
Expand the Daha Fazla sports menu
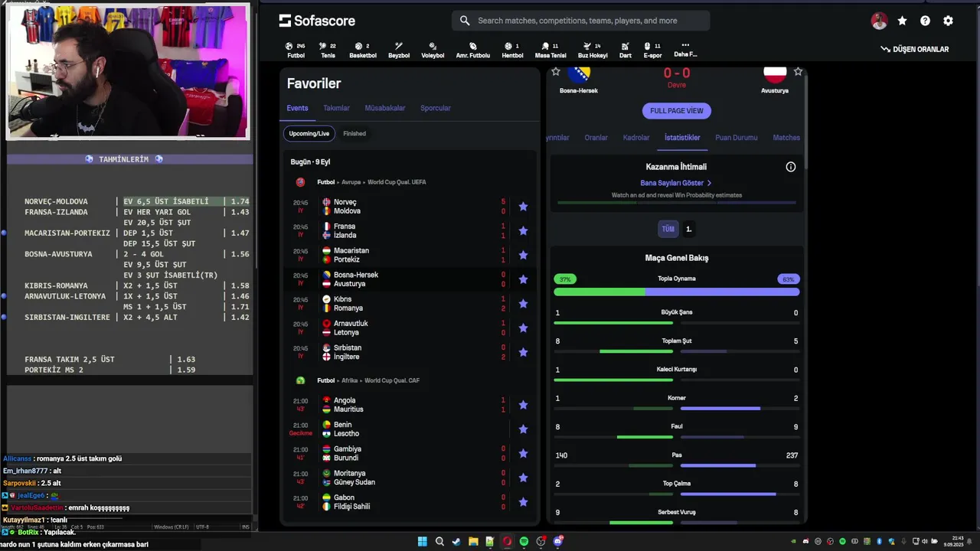[685, 50]
